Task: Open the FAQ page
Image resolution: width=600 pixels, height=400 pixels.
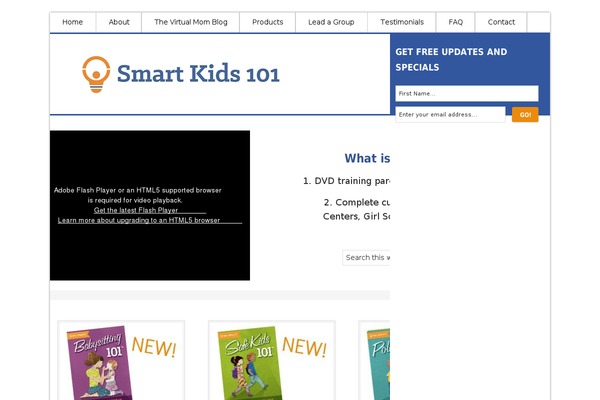Action: click(455, 22)
